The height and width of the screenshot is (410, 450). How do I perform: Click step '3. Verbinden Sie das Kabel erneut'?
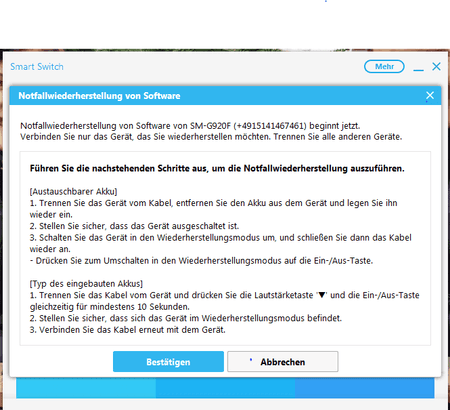click(128, 330)
